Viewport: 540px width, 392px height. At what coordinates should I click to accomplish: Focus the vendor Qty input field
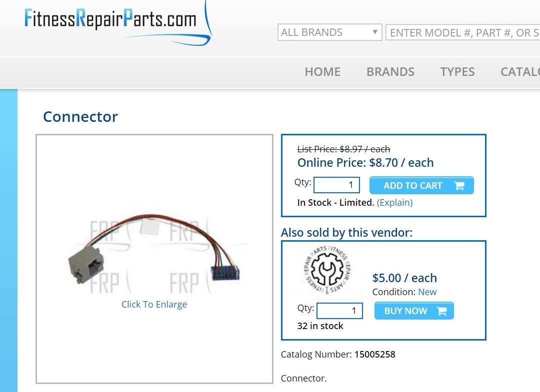coord(339,311)
